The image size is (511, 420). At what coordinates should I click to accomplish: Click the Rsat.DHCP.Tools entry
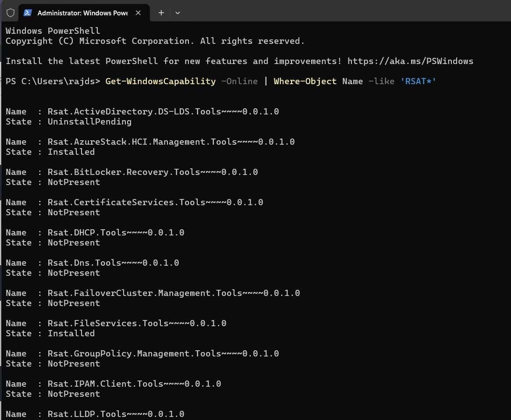[116, 232]
